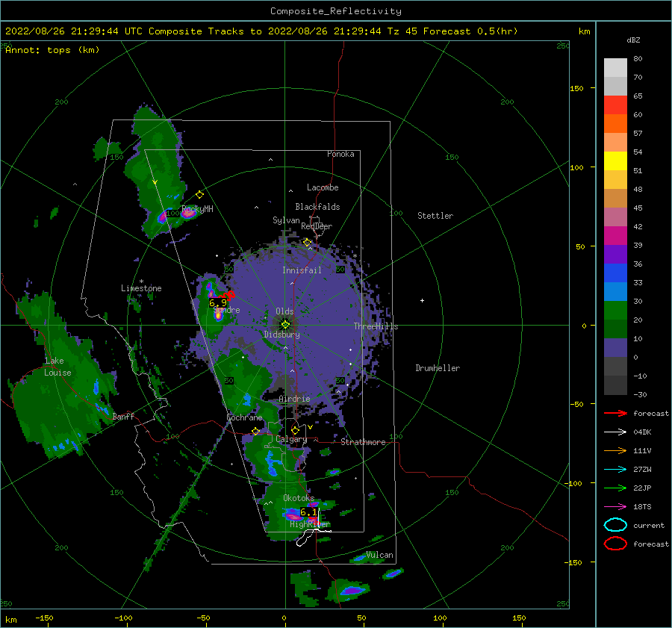672x628 pixels.
Task: Click the asterisk marker above Limestone
Action: (141, 282)
